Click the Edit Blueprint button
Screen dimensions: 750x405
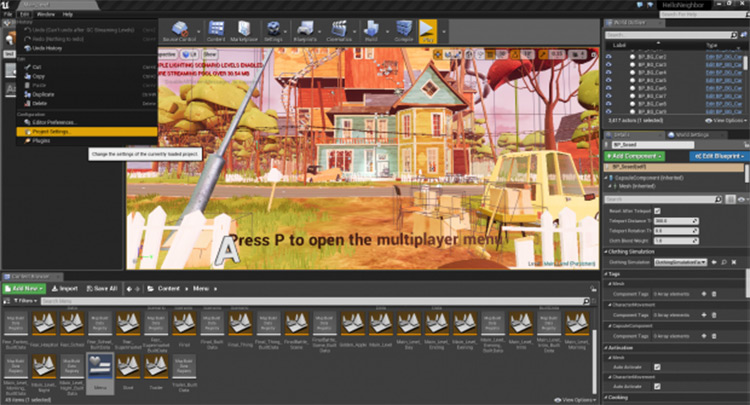pyautogui.click(x=719, y=156)
